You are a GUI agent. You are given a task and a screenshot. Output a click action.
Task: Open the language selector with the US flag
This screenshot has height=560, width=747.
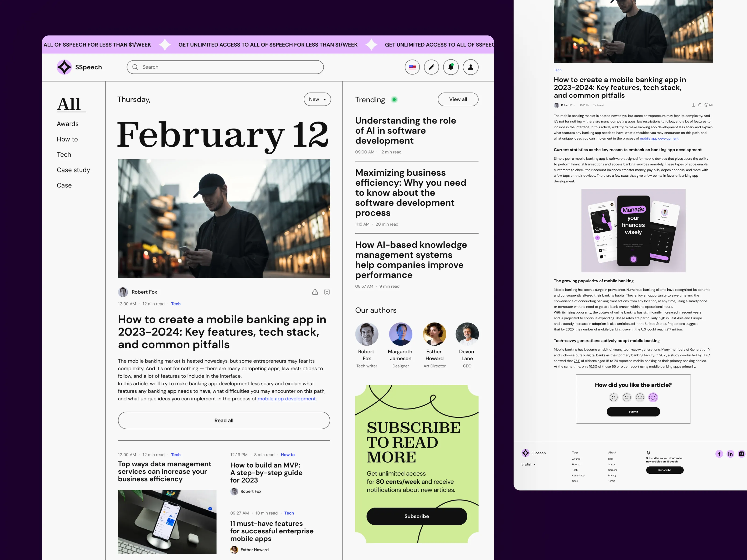coord(412,67)
